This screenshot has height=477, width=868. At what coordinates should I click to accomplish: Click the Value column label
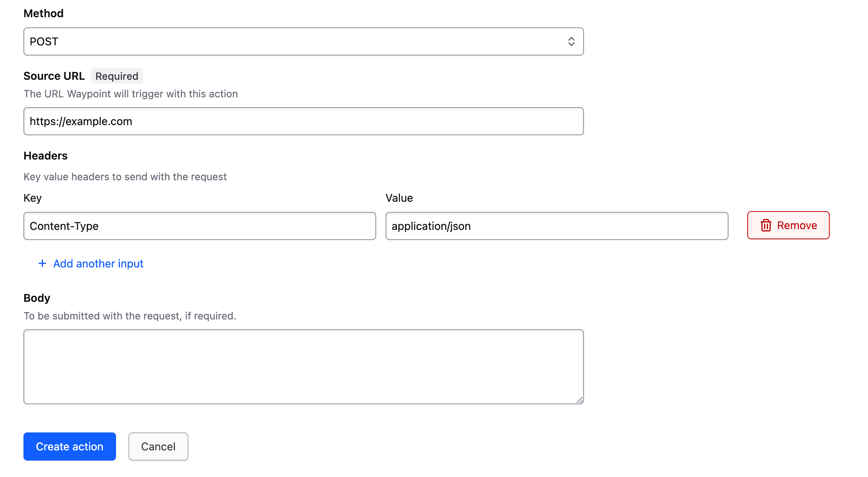coord(399,198)
